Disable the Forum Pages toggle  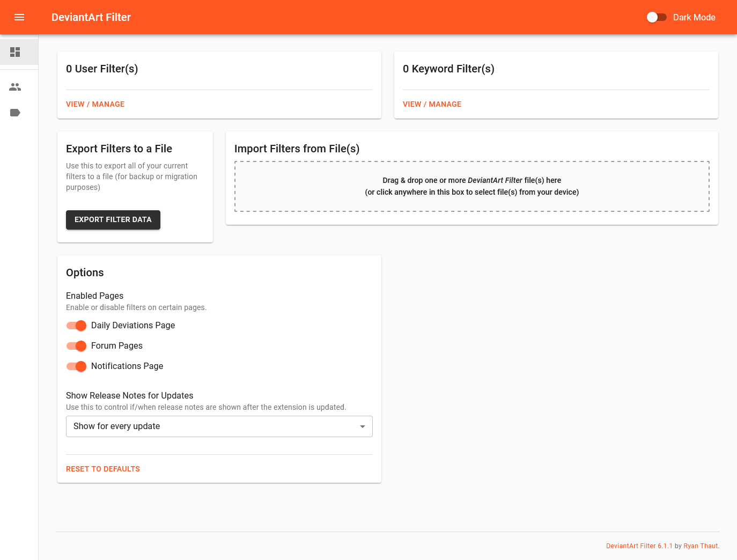(76, 346)
